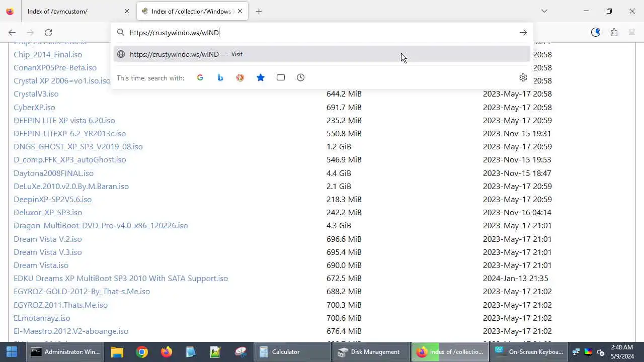Select the crustywindo.ws/wIND Visit suggestion
Image resolution: width=644 pixels, height=362 pixels.
tap(322, 54)
